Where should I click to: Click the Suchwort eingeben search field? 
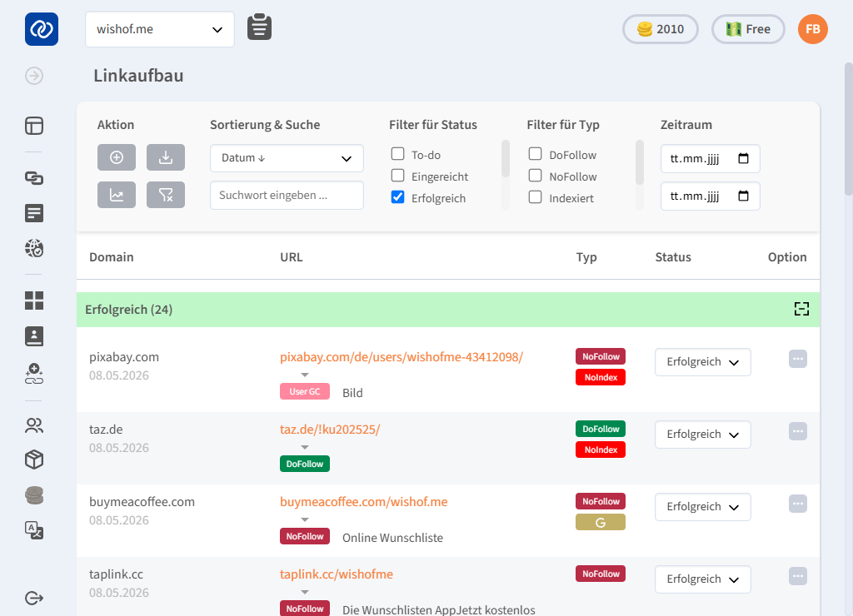[287, 195]
